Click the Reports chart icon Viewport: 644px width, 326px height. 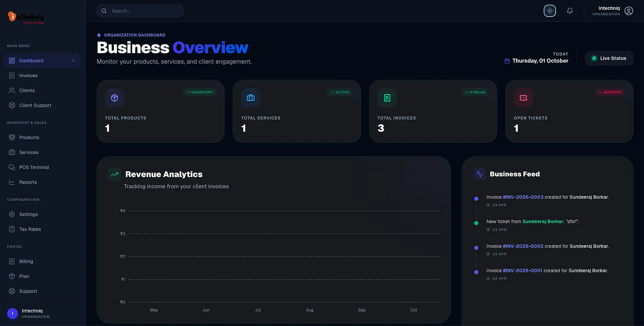[12, 182]
